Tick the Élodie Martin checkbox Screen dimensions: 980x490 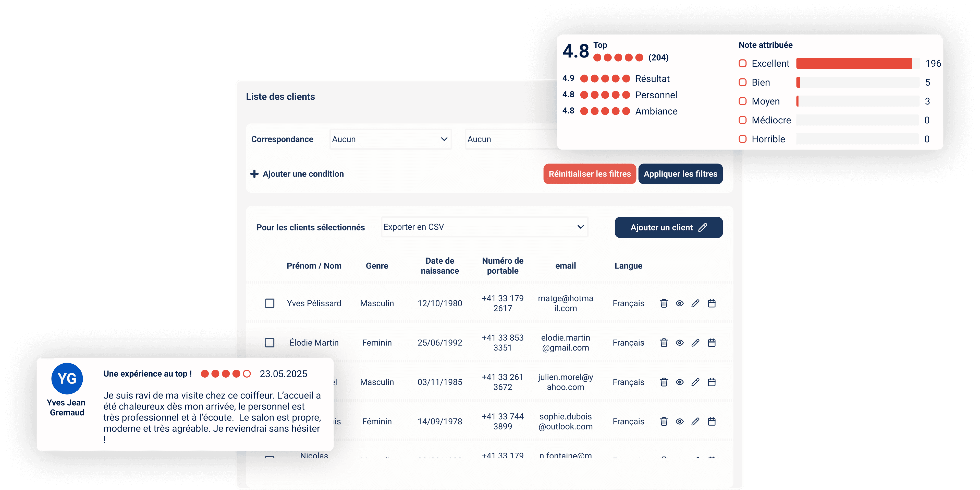click(270, 343)
